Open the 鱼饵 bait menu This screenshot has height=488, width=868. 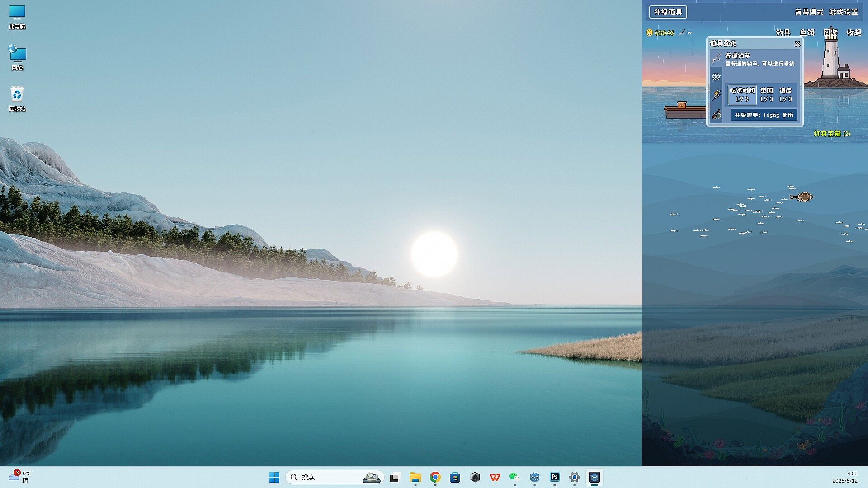[x=807, y=33]
